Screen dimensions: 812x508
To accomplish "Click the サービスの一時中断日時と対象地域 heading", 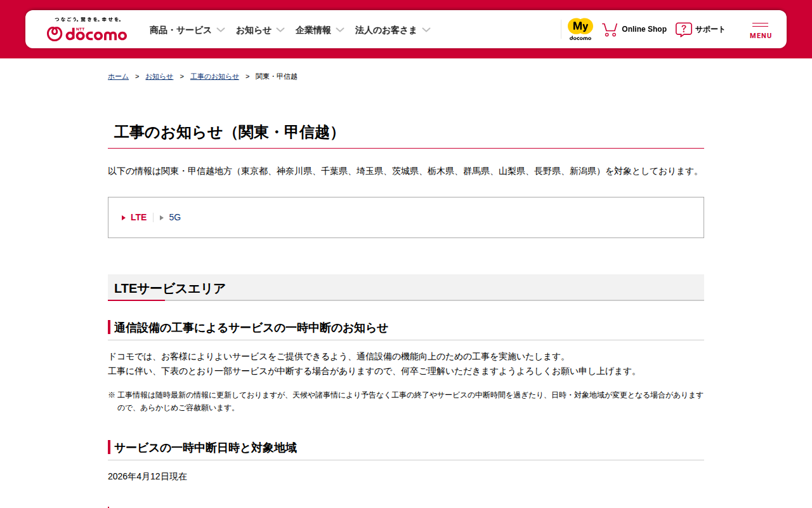I will 205,448.
